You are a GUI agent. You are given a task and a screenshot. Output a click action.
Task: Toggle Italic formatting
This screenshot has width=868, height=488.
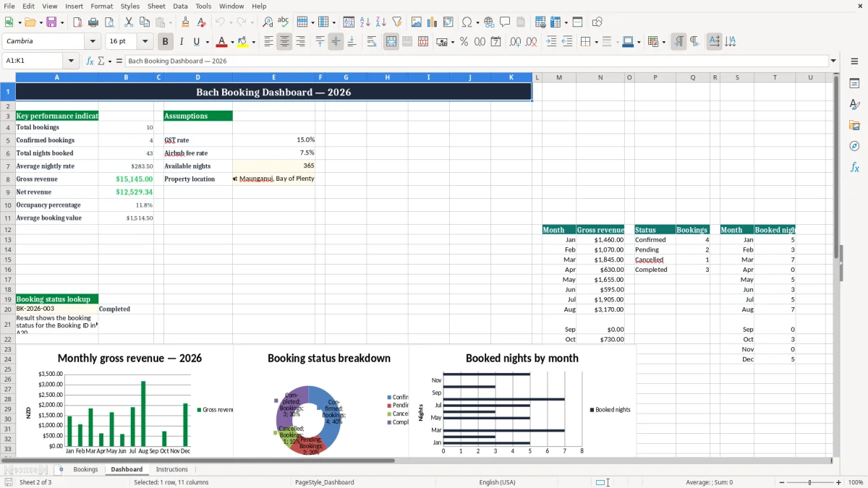pyautogui.click(x=182, y=42)
